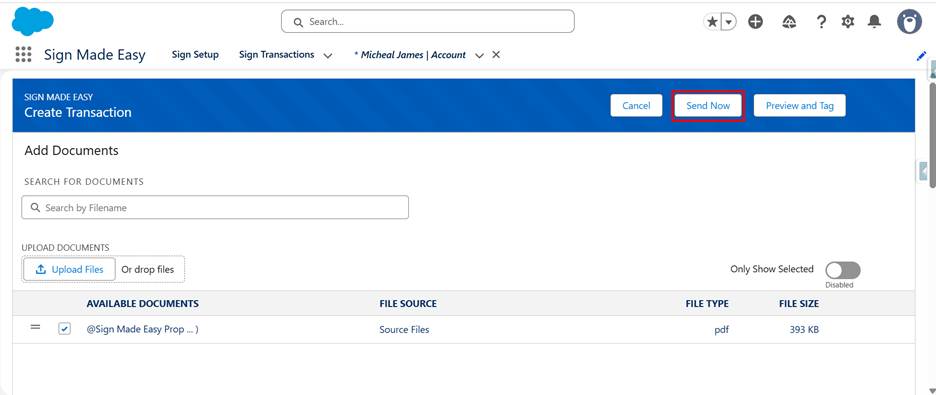Click the FILE SOURCE column header
This screenshot has height=395, width=936.
point(408,304)
